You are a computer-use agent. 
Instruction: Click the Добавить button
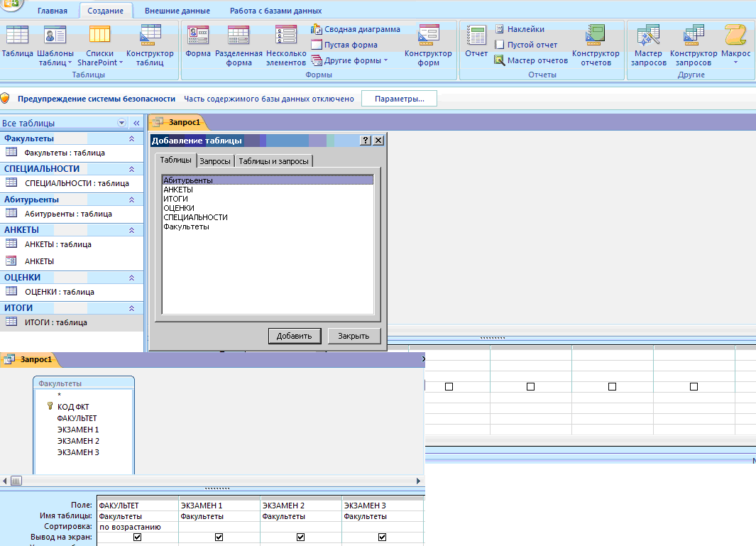click(294, 336)
